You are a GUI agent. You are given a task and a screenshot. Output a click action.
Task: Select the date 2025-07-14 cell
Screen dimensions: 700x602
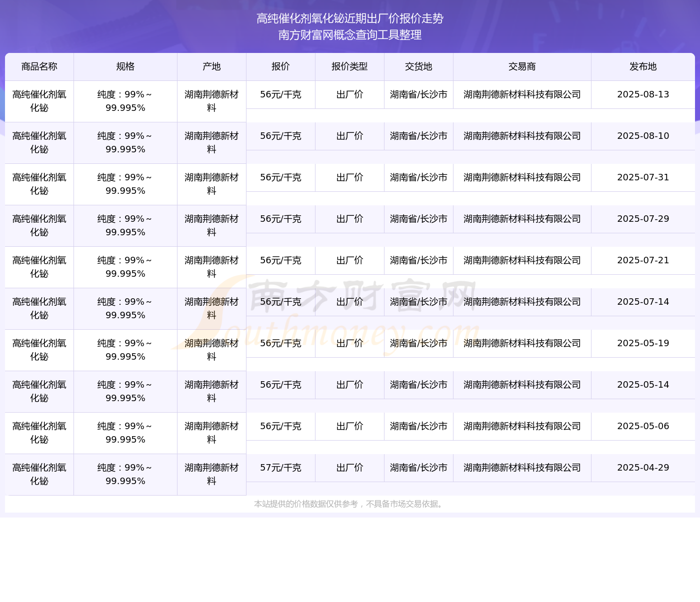pyautogui.click(x=643, y=302)
